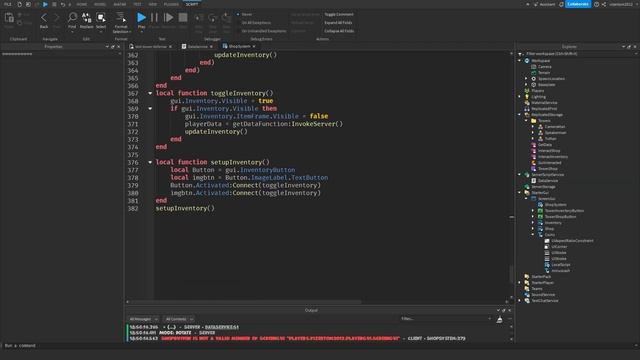Screen dimensions: 640x360
Task: Collapse fold at line 367
Action: click(150, 93)
